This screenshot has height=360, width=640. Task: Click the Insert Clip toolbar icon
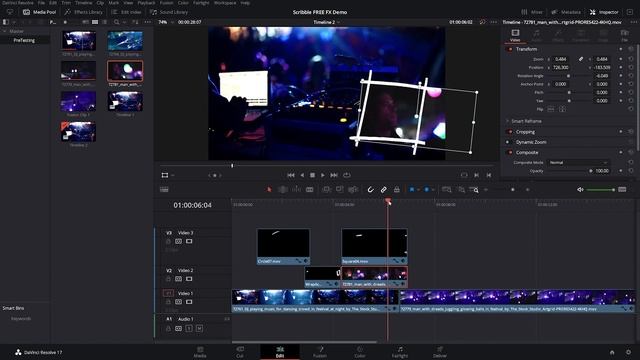click(326, 189)
